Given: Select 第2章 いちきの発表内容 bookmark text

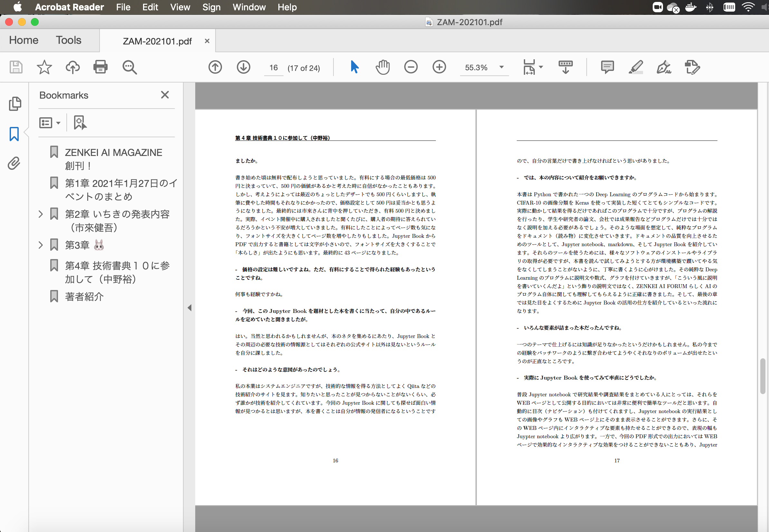Looking at the screenshot, I should pos(117,221).
